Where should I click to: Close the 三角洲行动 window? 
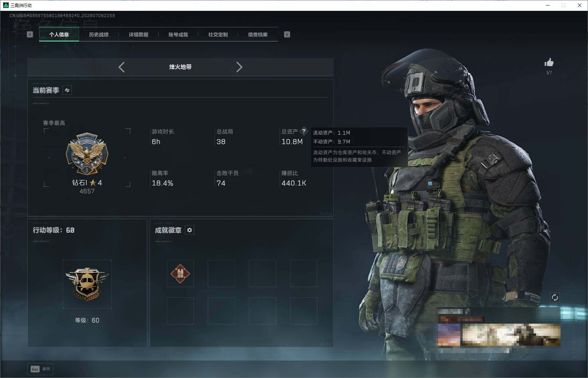click(x=580, y=5)
